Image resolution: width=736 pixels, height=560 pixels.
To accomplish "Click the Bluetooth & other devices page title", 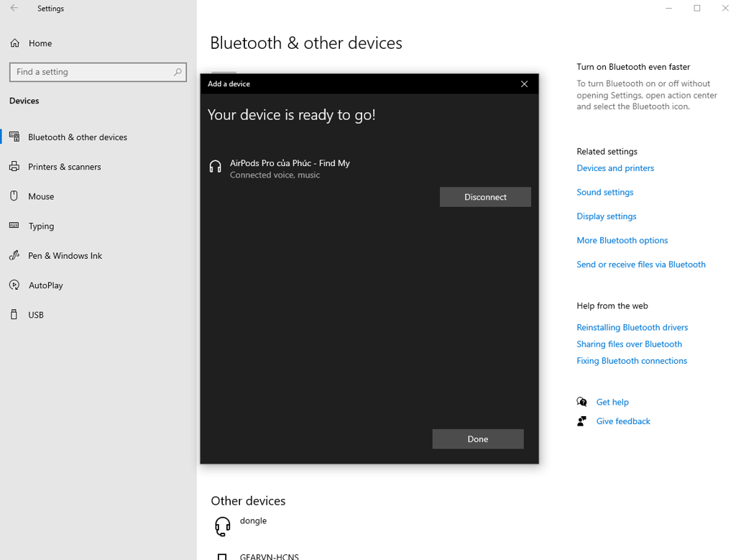I will point(306,43).
